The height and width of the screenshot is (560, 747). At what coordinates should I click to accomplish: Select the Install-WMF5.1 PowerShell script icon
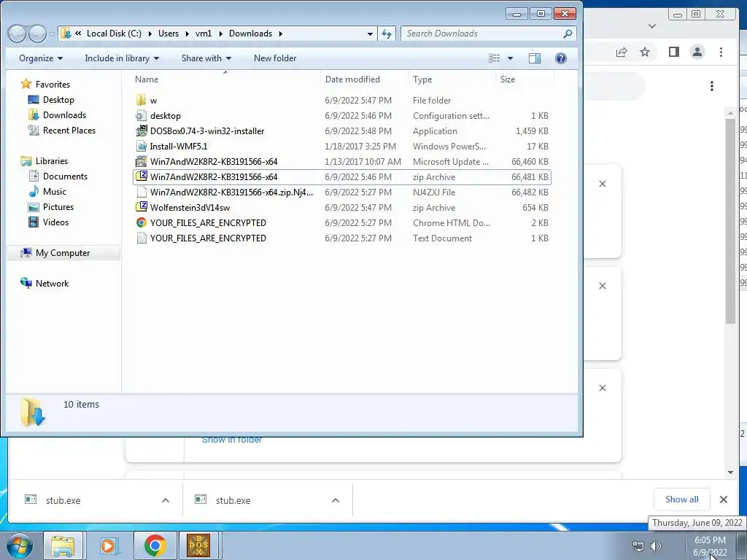tap(141, 146)
